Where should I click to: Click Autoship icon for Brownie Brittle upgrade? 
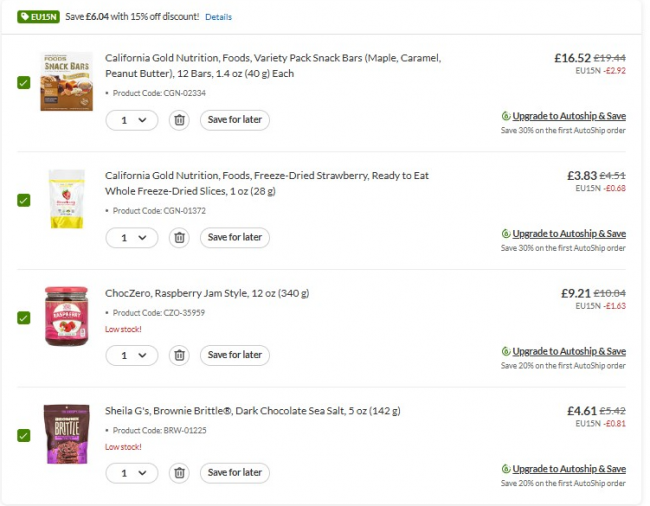click(506, 469)
